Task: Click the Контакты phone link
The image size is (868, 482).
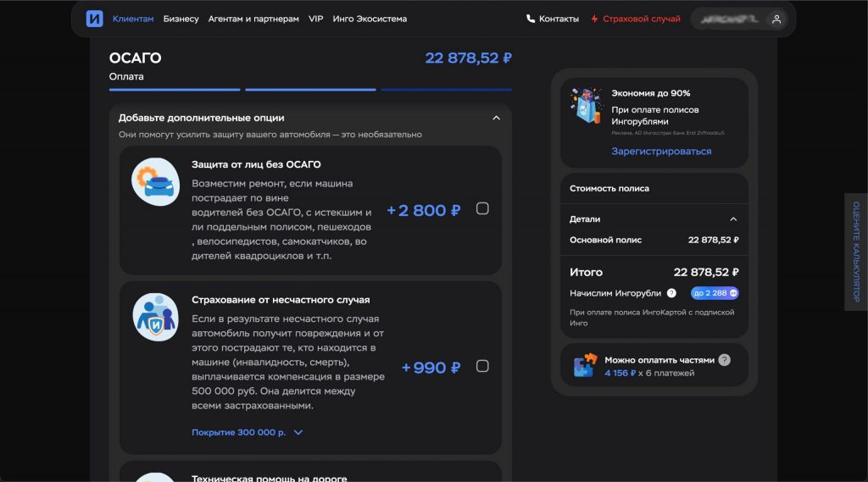Action: pyautogui.click(x=553, y=19)
